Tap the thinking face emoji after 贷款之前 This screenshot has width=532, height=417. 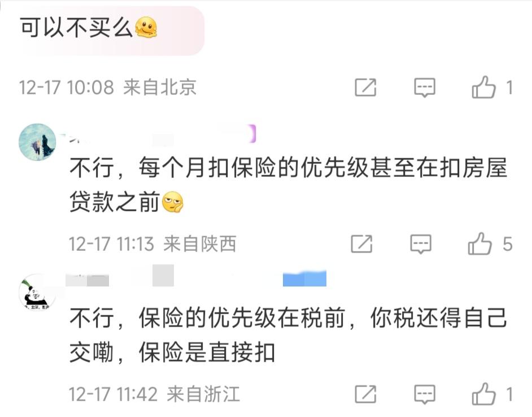coord(173,202)
